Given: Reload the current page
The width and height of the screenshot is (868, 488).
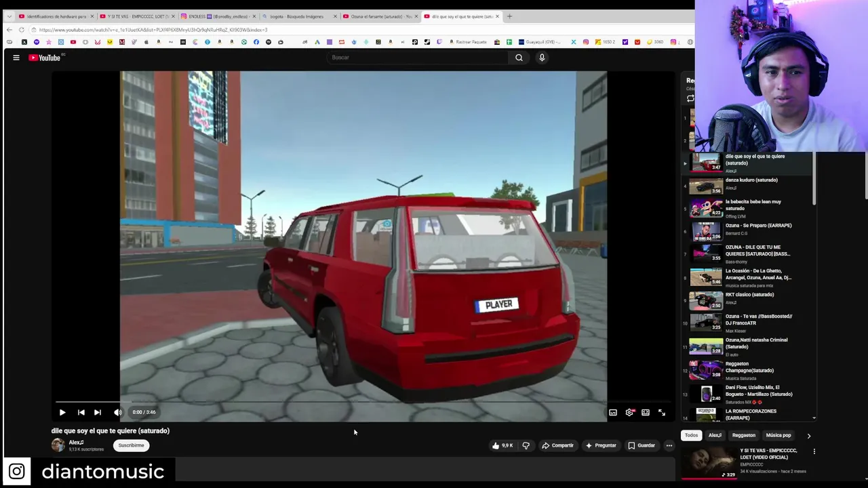Looking at the screenshot, I should 22,30.
